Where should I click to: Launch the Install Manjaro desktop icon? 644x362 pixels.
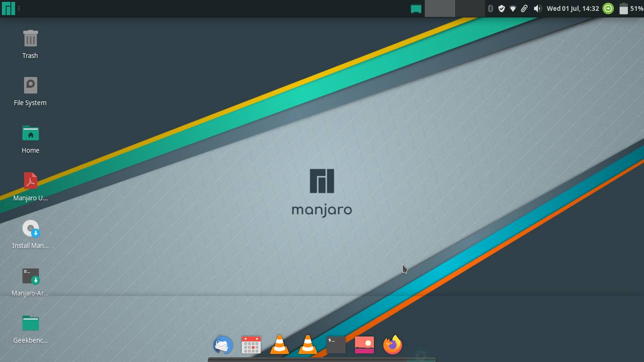[x=30, y=234]
